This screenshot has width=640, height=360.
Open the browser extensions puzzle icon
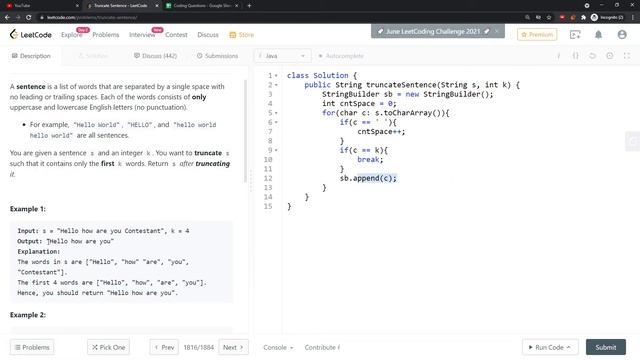pos(583,17)
